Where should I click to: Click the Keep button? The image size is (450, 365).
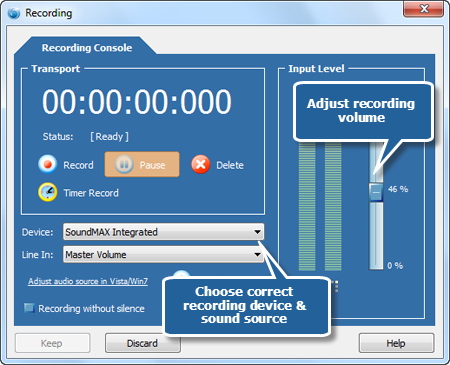pos(52,343)
